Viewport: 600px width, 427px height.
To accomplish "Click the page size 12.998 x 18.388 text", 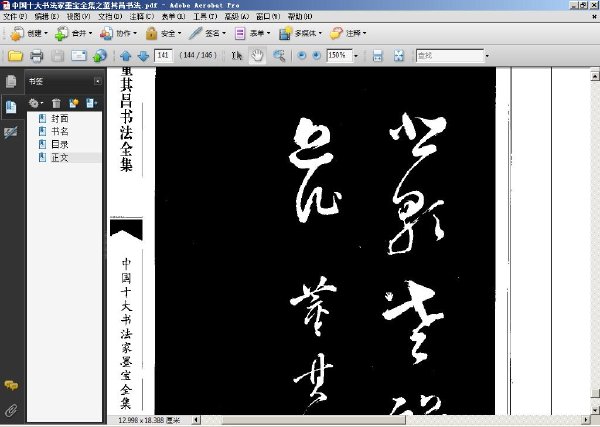I will pos(149,420).
